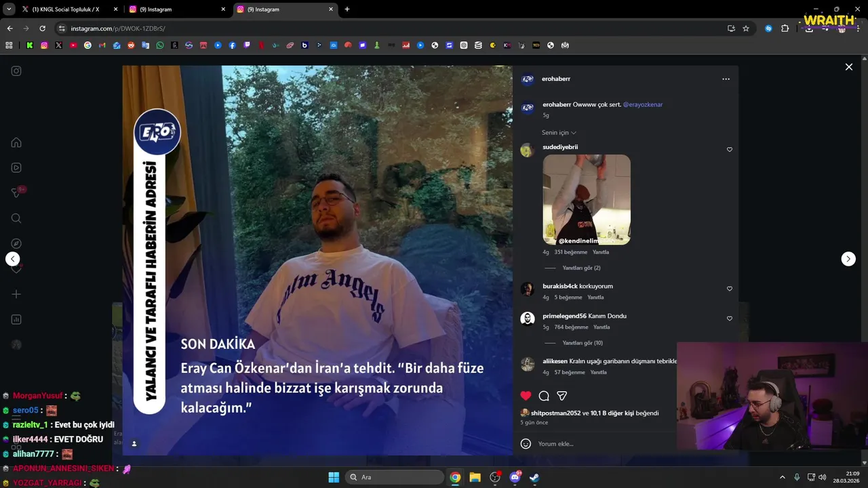Go back to previous page
868x488 pixels.
[x=9, y=28]
